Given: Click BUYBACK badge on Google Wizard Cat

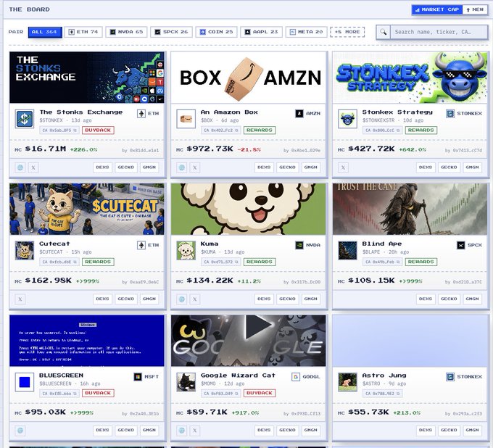Looking at the screenshot, I should [260, 394].
